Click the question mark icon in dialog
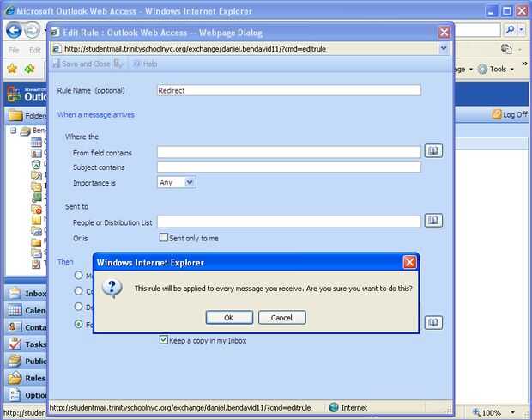The image size is (532, 420). pyautogui.click(x=112, y=289)
